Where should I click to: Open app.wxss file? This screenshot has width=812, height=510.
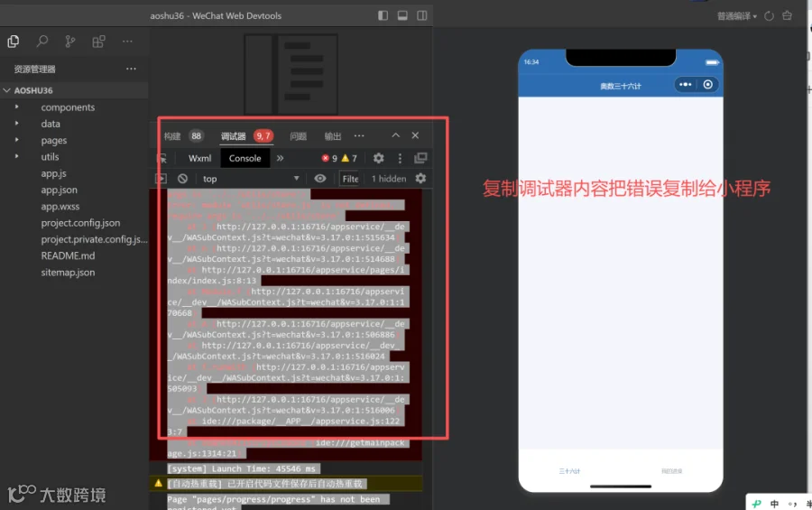tap(60, 207)
